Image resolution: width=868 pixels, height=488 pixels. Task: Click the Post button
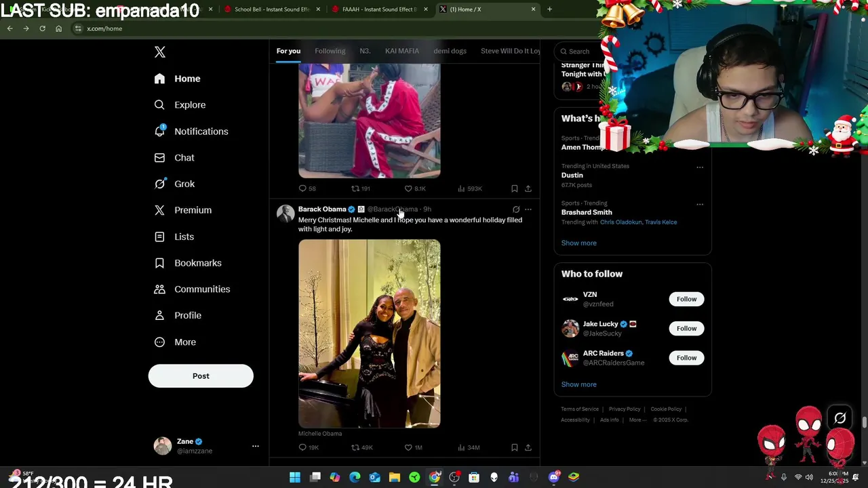[201, 376]
